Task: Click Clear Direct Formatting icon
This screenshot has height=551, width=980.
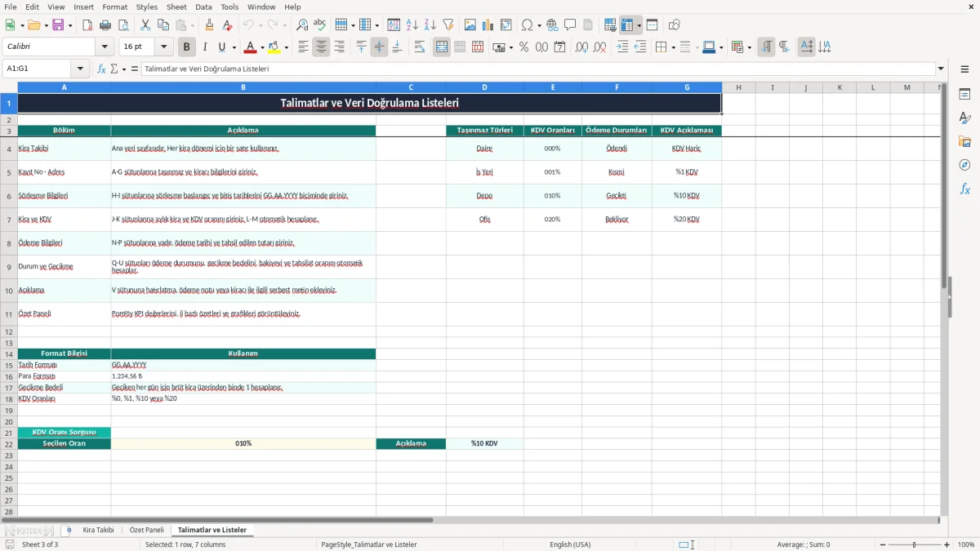Action: click(x=228, y=25)
